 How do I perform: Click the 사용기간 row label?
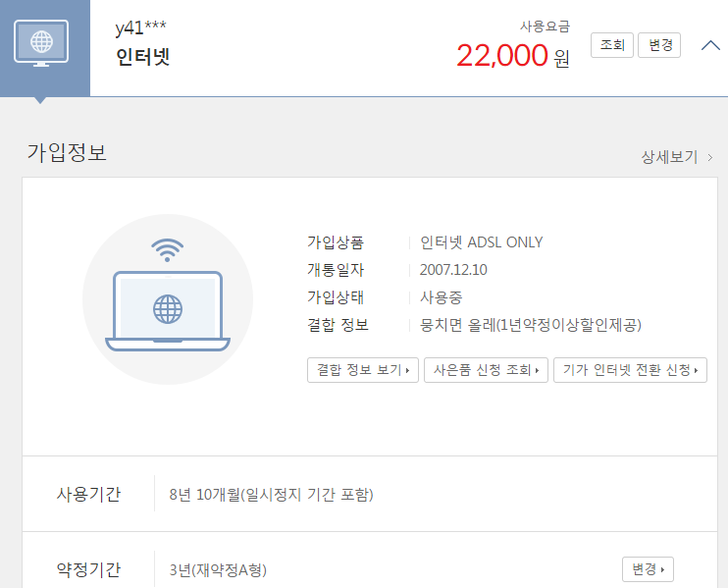click(x=88, y=494)
